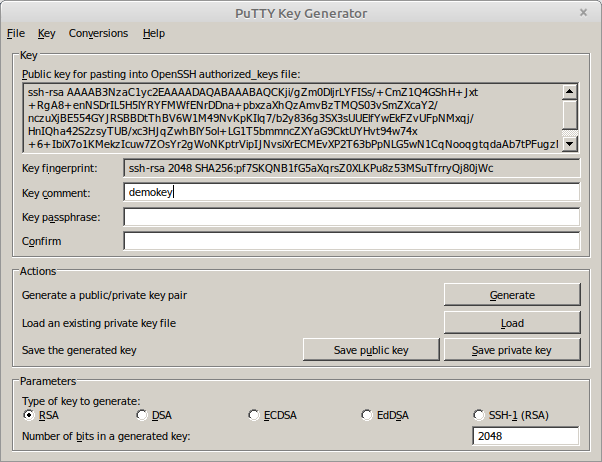Click 'Save the generated key' text
602x462 pixels.
coord(79,350)
